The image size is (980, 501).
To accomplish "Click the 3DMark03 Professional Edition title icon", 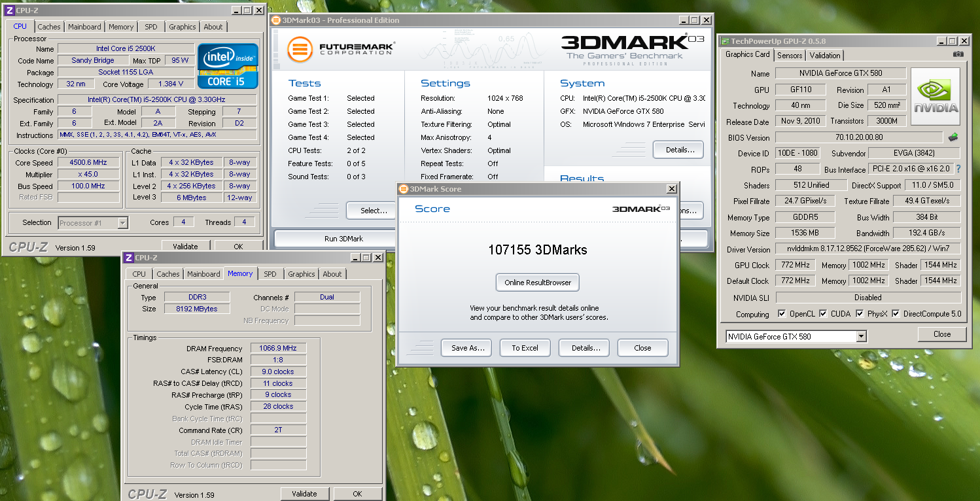I will click(x=276, y=20).
